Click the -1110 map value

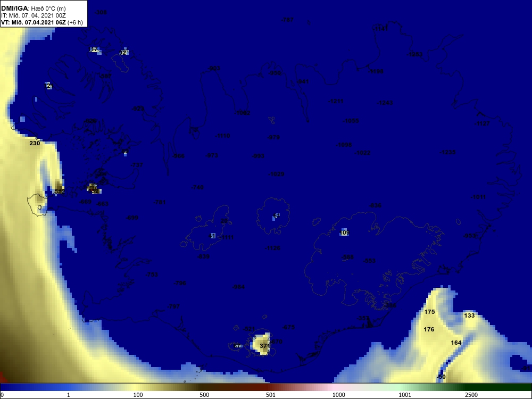(222, 136)
